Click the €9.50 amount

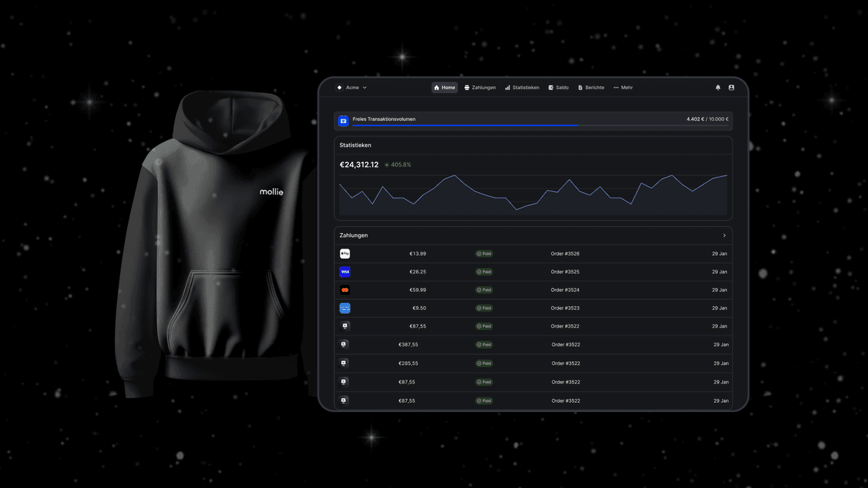point(419,308)
